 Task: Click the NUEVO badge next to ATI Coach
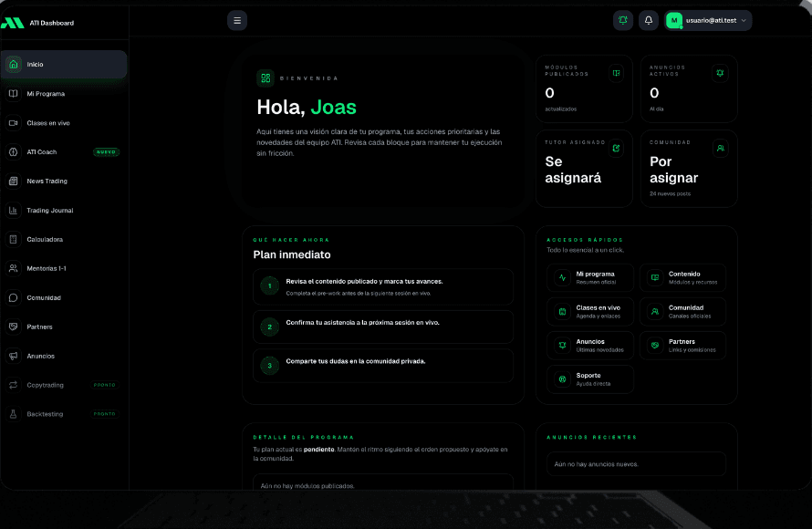click(x=106, y=152)
